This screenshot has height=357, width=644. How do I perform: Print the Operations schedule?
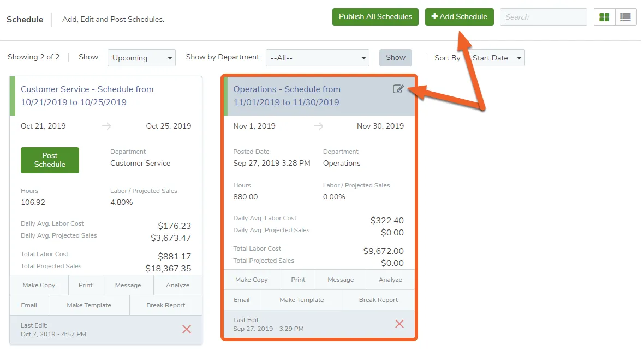[298, 280]
